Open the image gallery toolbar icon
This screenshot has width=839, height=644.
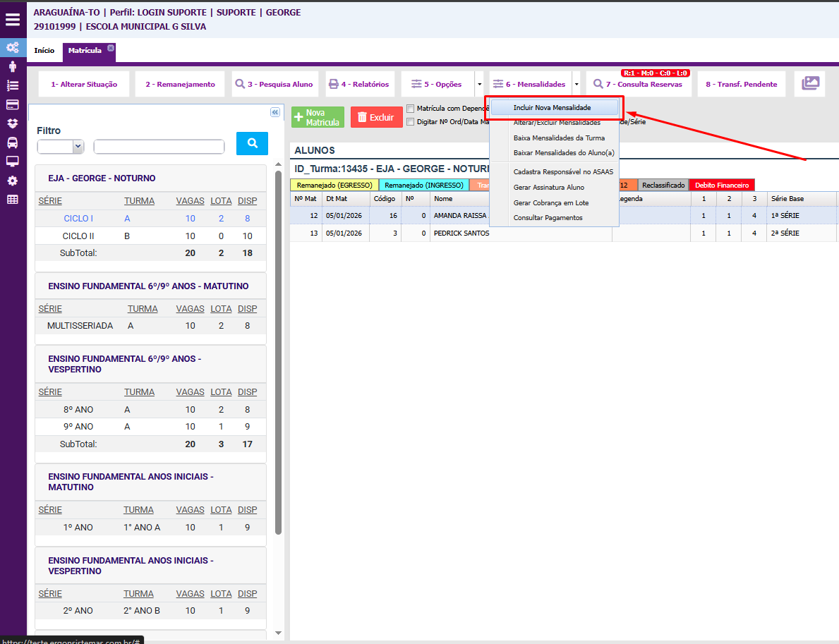[809, 84]
